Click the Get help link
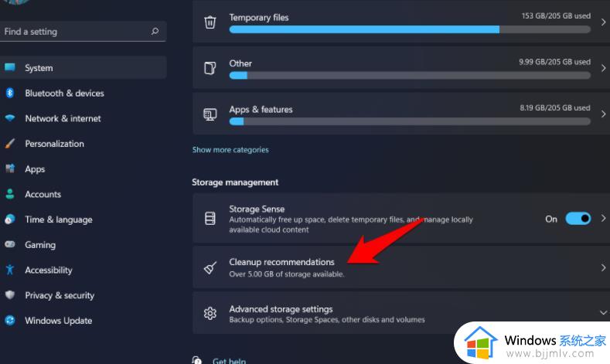Screen dimensions: 610x364 tap(229, 360)
